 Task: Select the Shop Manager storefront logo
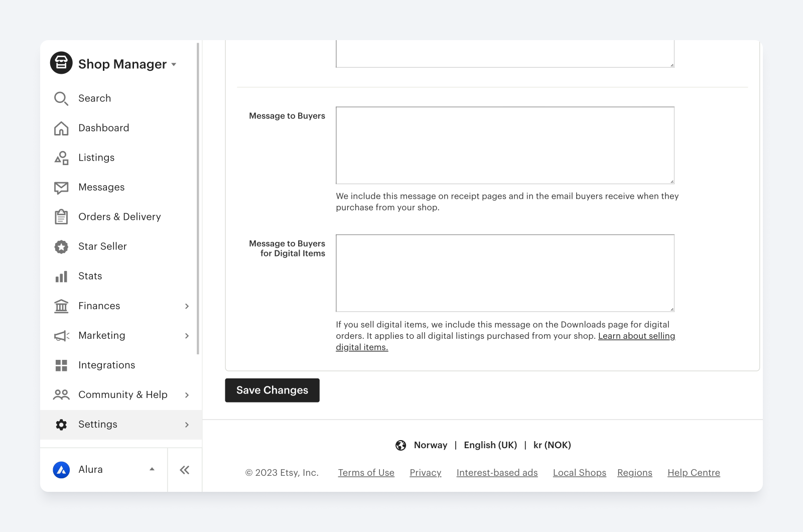(x=61, y=63)
